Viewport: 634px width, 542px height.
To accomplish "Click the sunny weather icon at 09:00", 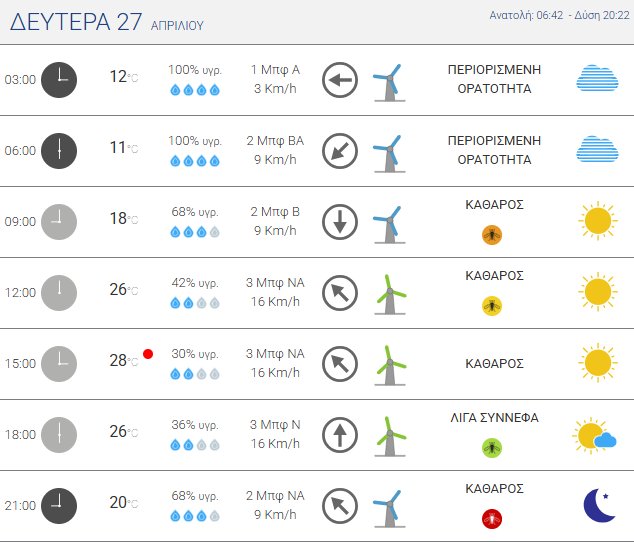I will [597, 220].
